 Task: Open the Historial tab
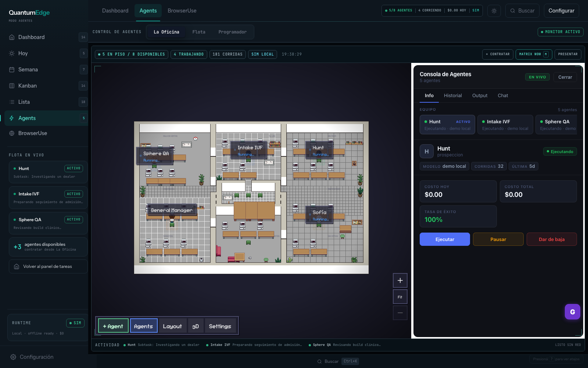453,96
